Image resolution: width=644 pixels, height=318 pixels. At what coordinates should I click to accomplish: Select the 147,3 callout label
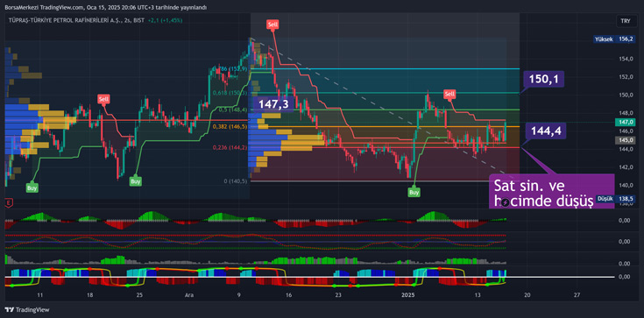click(x=272, y=103)
